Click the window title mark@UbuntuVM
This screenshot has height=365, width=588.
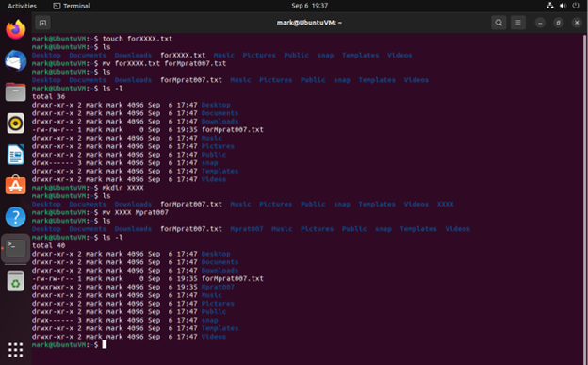click(x=309, y=23)
